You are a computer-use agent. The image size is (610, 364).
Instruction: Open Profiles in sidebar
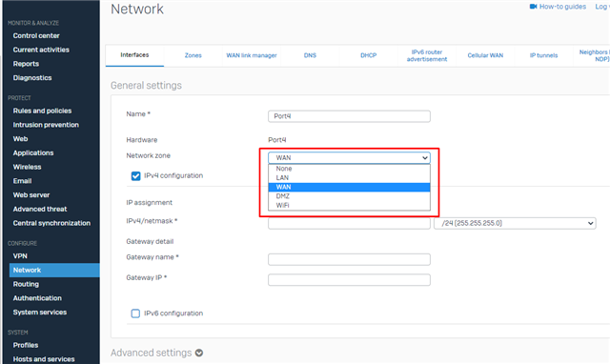pos(26,345)
